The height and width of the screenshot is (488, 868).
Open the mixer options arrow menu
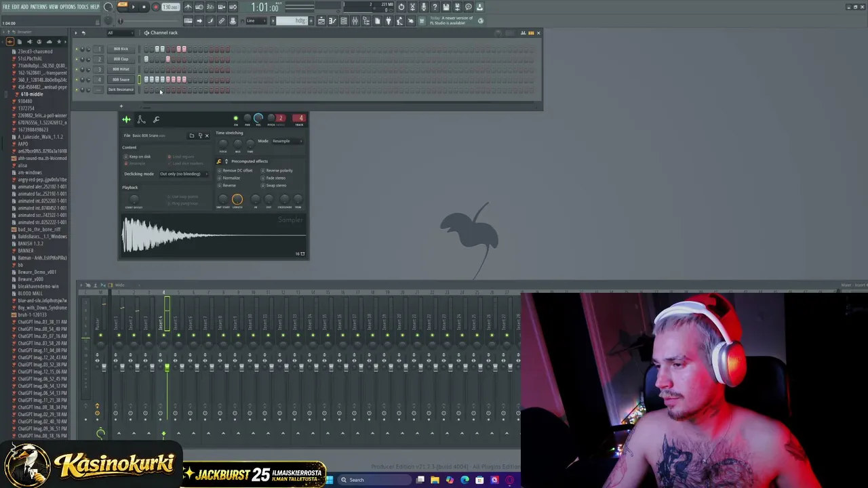pos(80,285)
